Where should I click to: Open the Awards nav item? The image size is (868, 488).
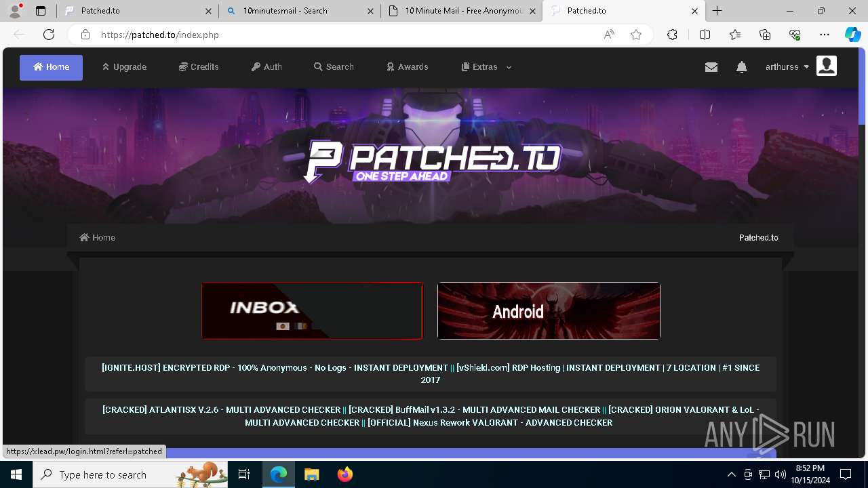coord(408,67)
